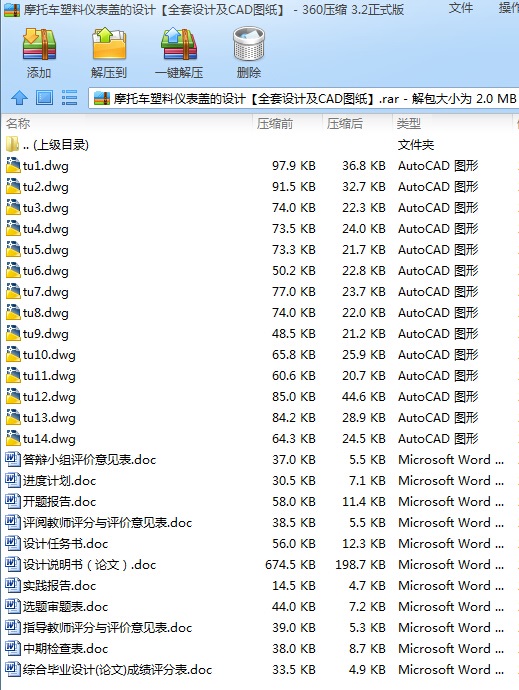Select tu3.dwg file icon

[x=13, y=207]
